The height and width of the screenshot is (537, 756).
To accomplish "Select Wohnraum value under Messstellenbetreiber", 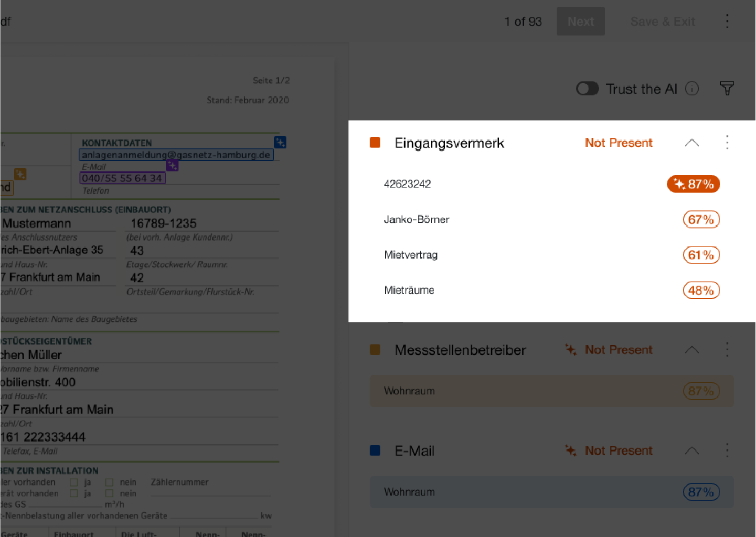I will click(x=552, y=391).
